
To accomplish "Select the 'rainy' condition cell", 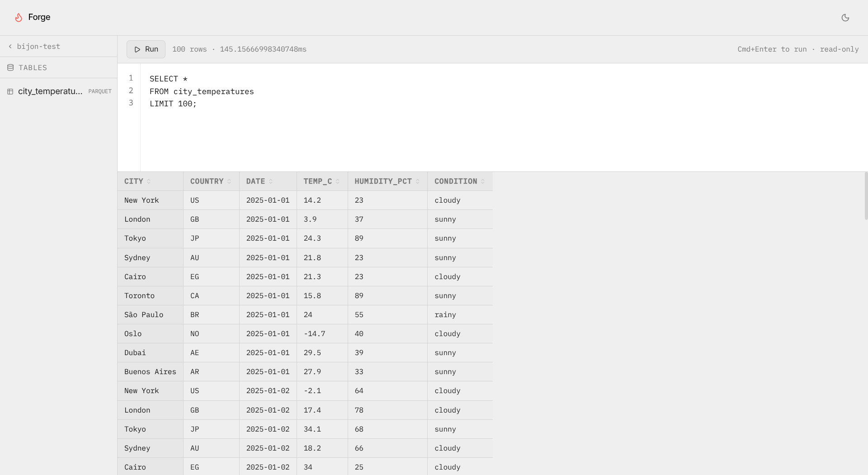I will click(x=460, y=315).
